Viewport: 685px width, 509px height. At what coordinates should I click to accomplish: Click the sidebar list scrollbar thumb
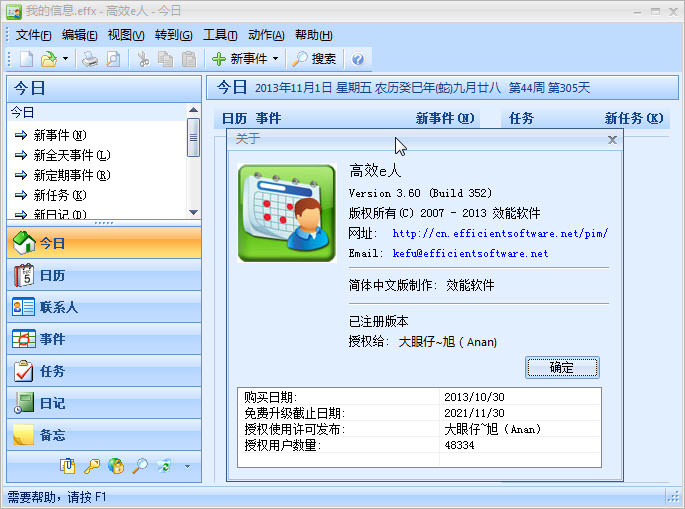(x=194, y=137)
